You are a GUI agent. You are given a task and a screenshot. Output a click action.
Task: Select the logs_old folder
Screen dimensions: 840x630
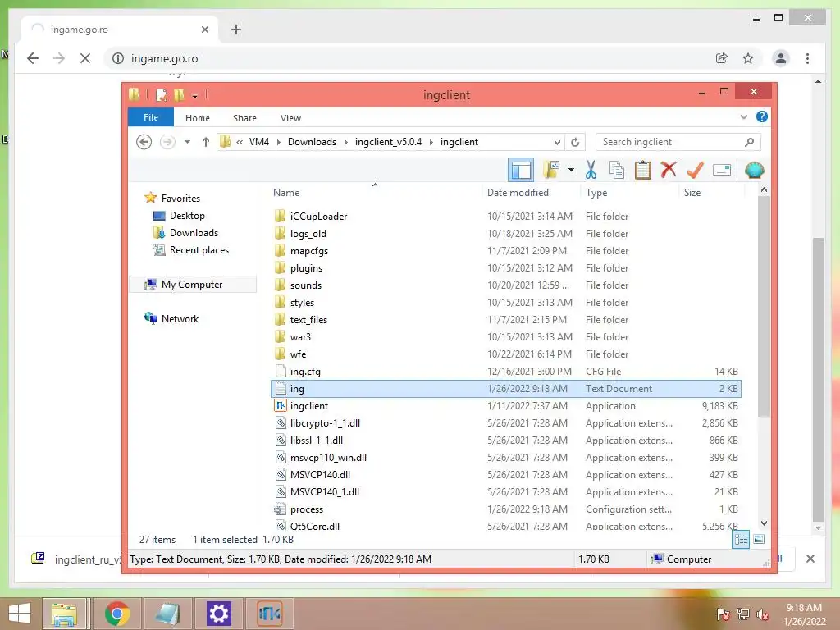[505, 234]
